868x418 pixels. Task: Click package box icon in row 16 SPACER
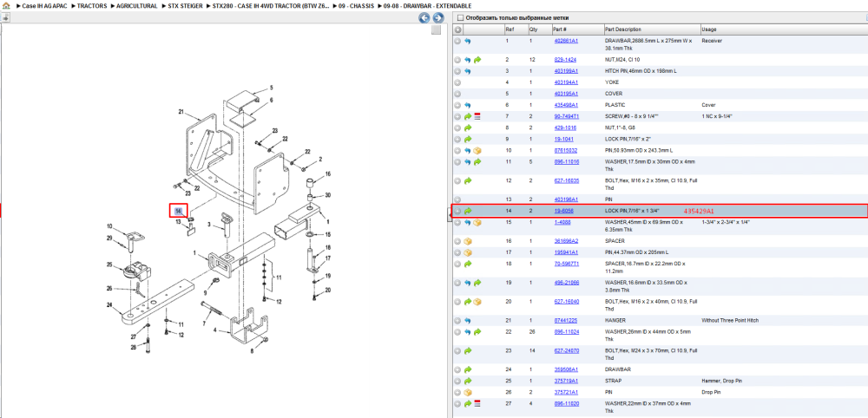tap(468, 241)
